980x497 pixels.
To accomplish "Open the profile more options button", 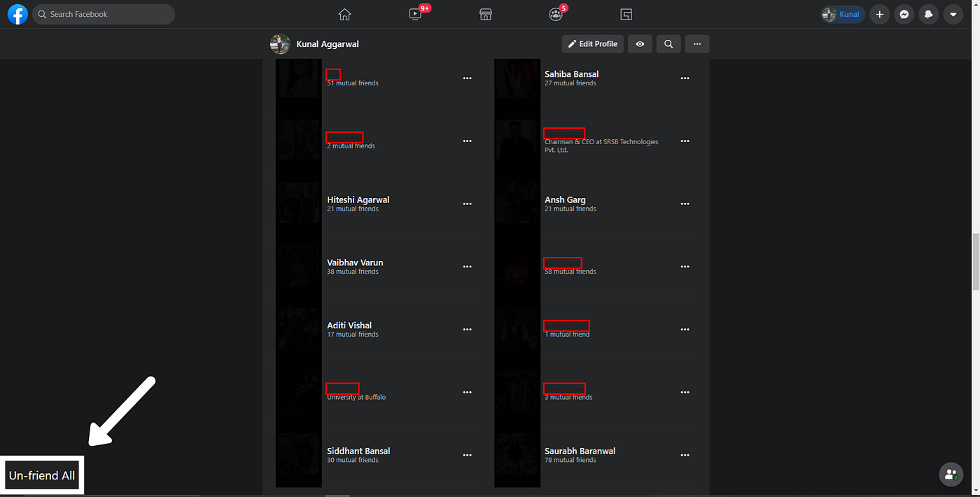I will point(697,44).
